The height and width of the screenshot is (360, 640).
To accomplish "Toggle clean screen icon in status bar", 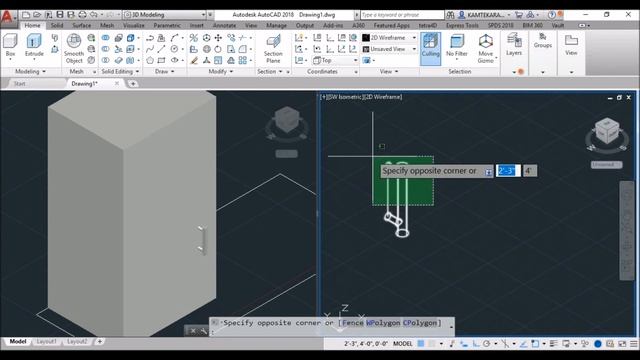I will (x=622, y=344).
